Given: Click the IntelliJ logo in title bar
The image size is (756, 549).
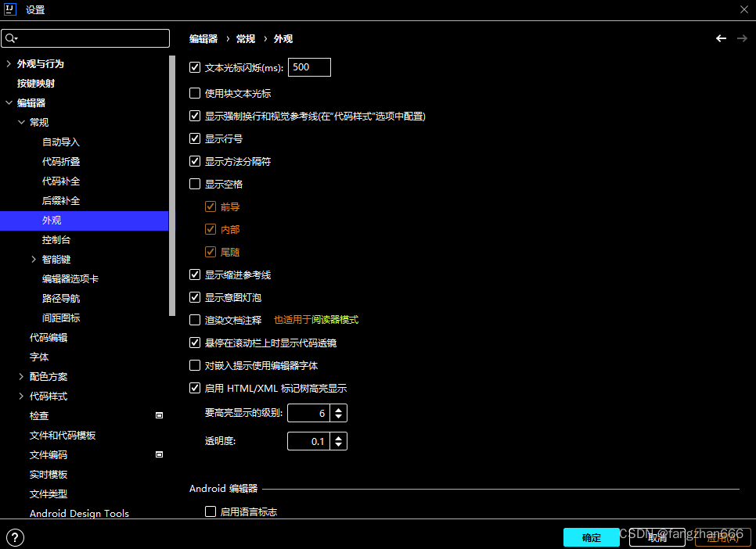Looking at the screenshot, I should point(10,9).
